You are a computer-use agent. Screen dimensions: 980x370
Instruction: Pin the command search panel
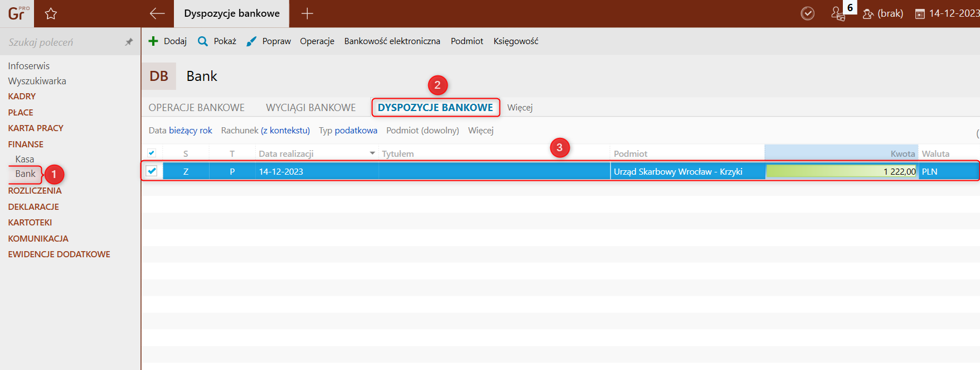129,42
